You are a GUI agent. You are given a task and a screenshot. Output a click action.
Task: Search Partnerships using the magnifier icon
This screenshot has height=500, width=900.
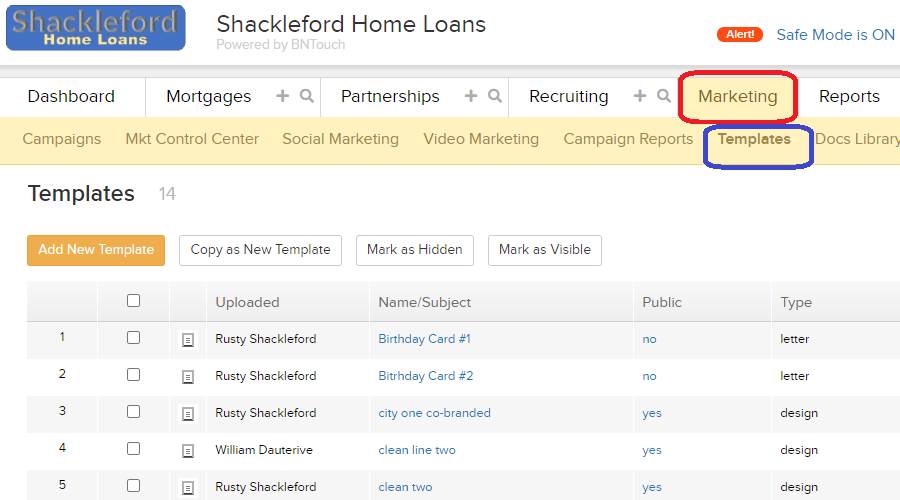(x=495, y=96)
